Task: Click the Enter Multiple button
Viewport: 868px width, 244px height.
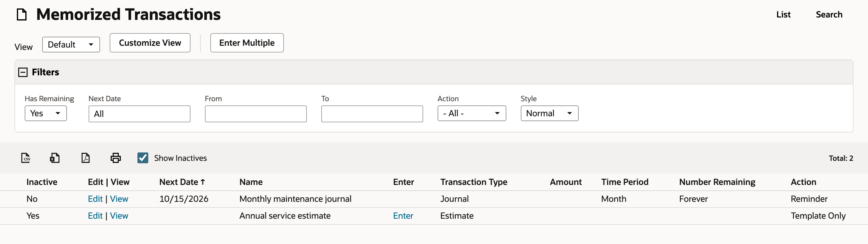Action: coord(247,43)
